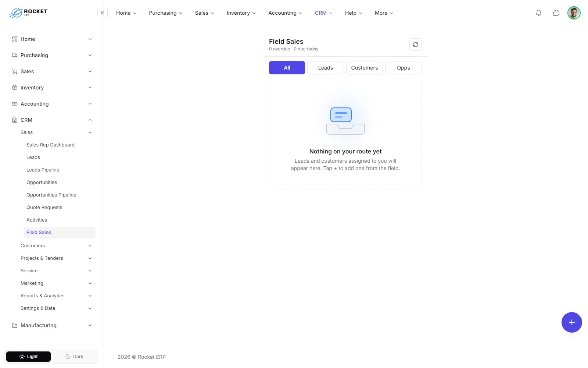
Task: Click the Inventory box icon in sidebar
Action: [x=15, y=88]
